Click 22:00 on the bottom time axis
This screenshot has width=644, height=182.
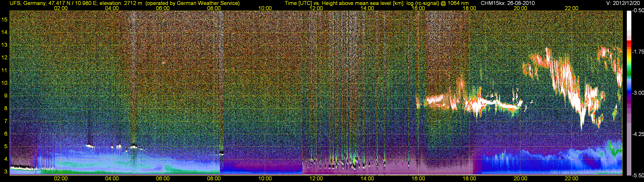pyautogui.click(x=571, y=179)
